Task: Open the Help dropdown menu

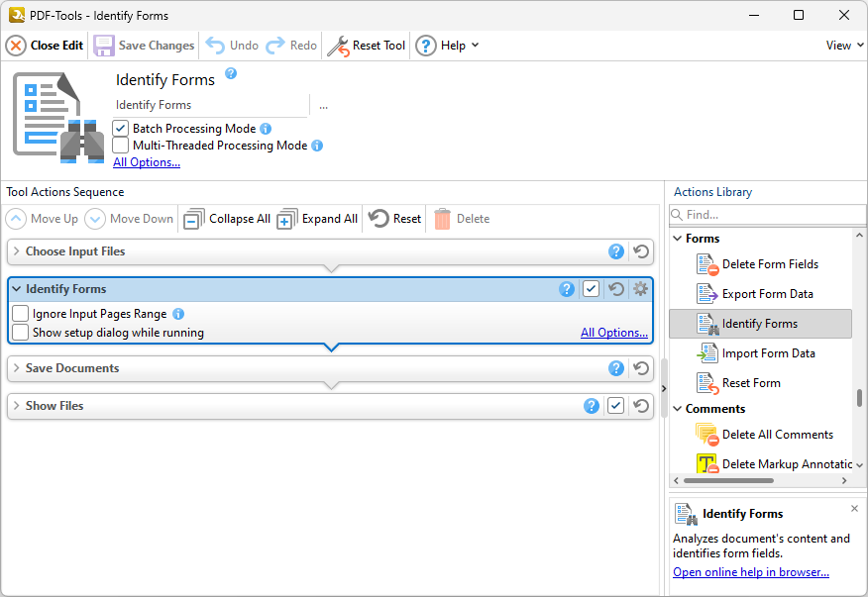Action: point(447,46)
